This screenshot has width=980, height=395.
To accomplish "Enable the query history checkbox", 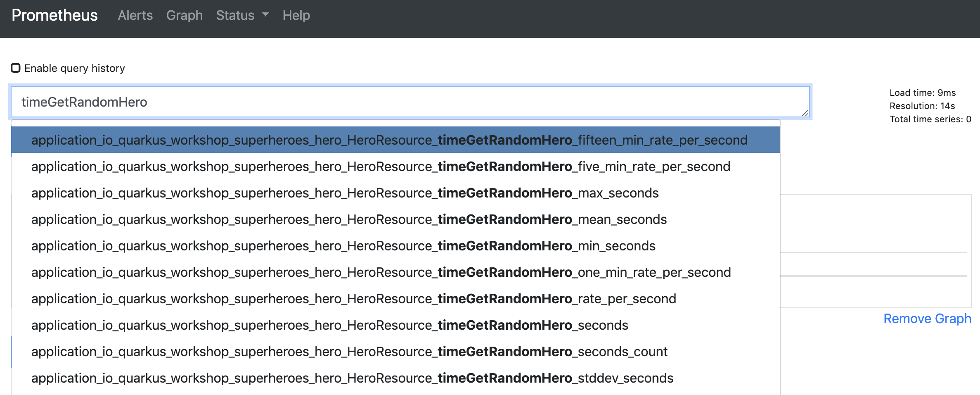I will click(x=16, y=68).
